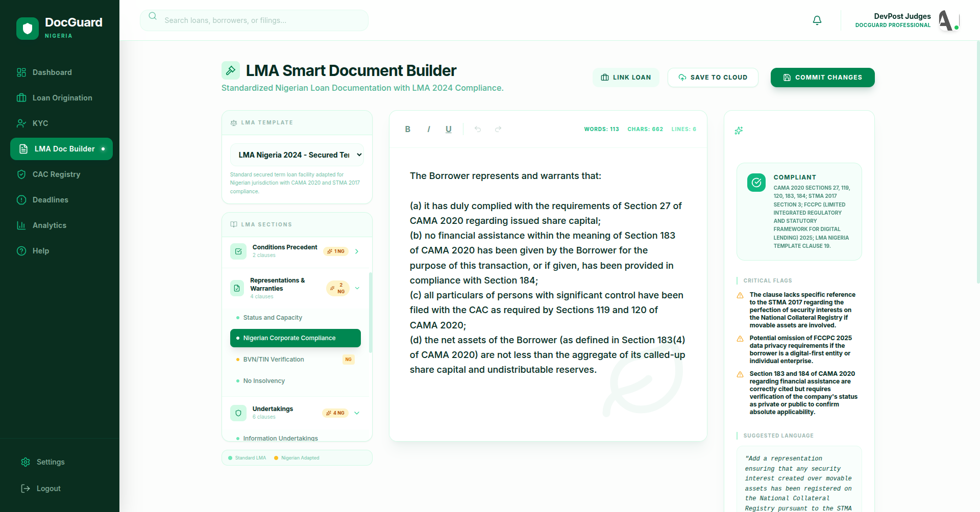Commit changes to the document

823,78
